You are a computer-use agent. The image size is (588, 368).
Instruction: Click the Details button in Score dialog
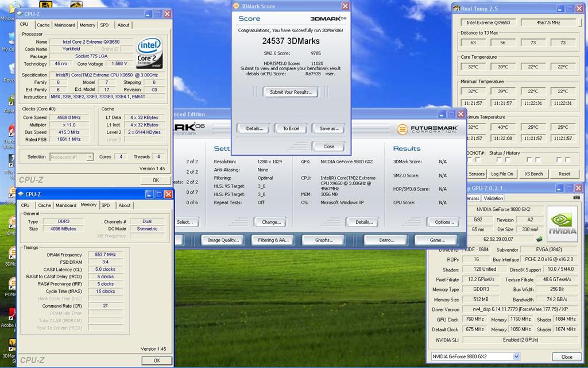[254, 128]
